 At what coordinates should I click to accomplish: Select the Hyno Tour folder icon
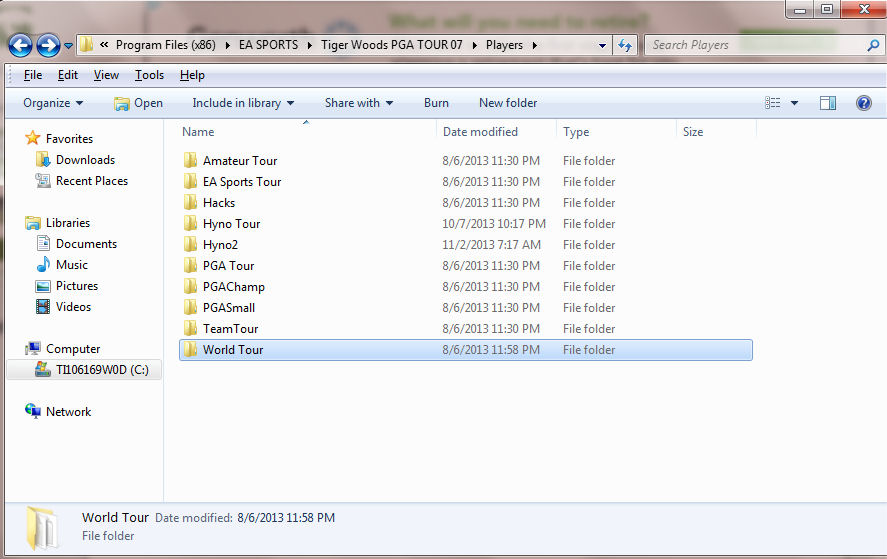pyautogui.click(x=191, y=223)
